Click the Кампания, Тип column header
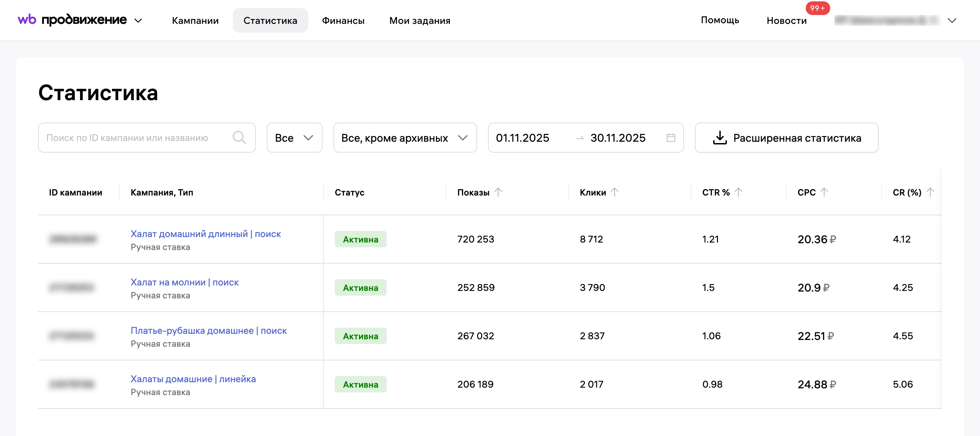Viewport: 980px width, 436px height. pyautogui.click(x=162, y=192)
